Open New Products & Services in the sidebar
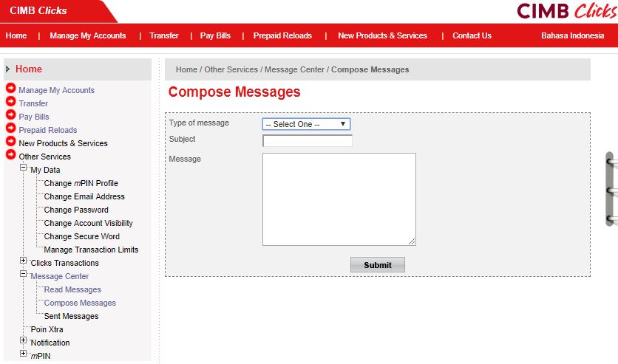Viewport: 618px width, 364px height. 63,143
